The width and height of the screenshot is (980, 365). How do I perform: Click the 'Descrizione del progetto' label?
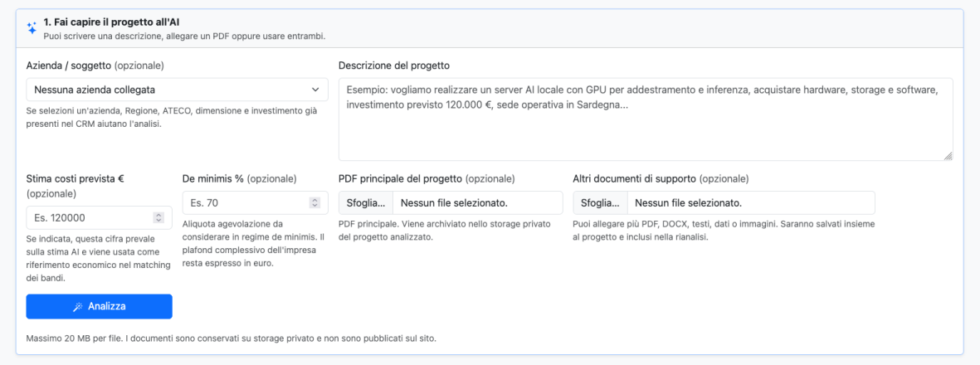tap(394, 65)
